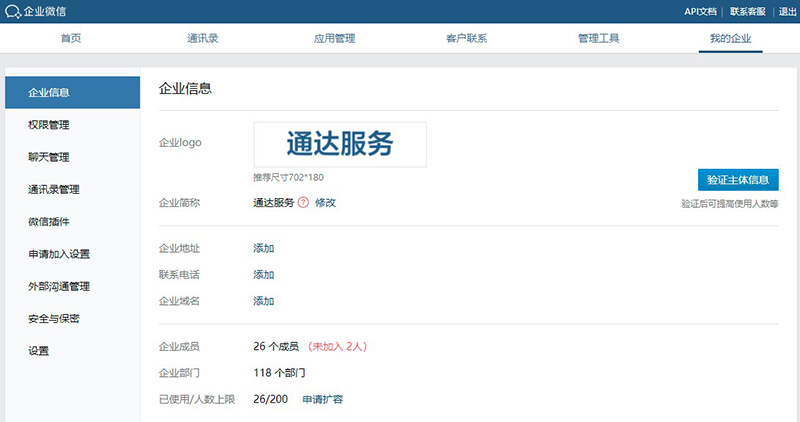Open the 通讯录 tab
800x422 pixels.
click(x=203, y=38)
